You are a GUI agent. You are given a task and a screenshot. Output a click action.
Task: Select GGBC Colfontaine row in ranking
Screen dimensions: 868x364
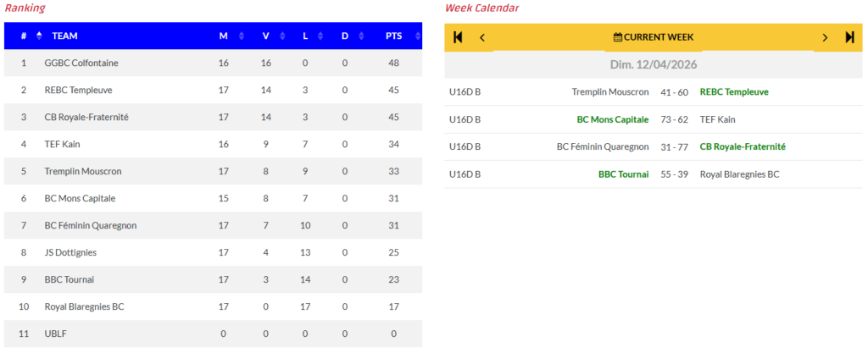81,63
